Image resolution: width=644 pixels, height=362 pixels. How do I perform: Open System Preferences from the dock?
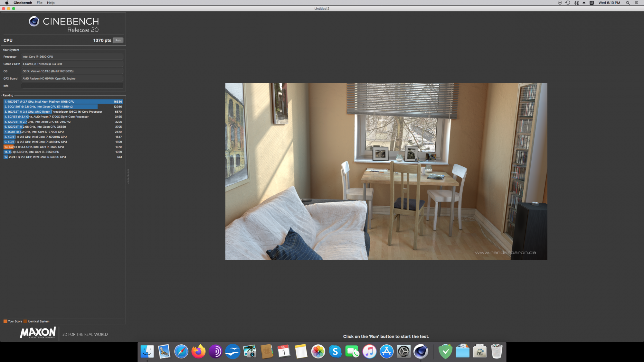click(403, 351)
